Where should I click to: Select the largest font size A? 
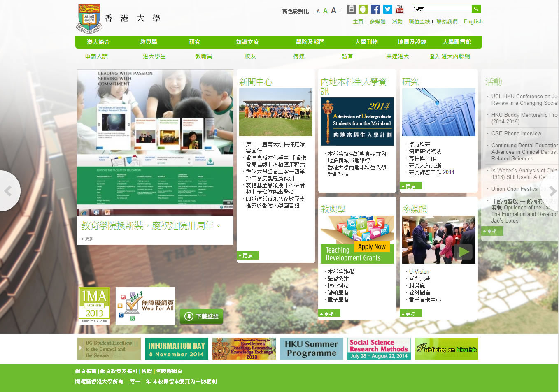[x=333, y=10]
